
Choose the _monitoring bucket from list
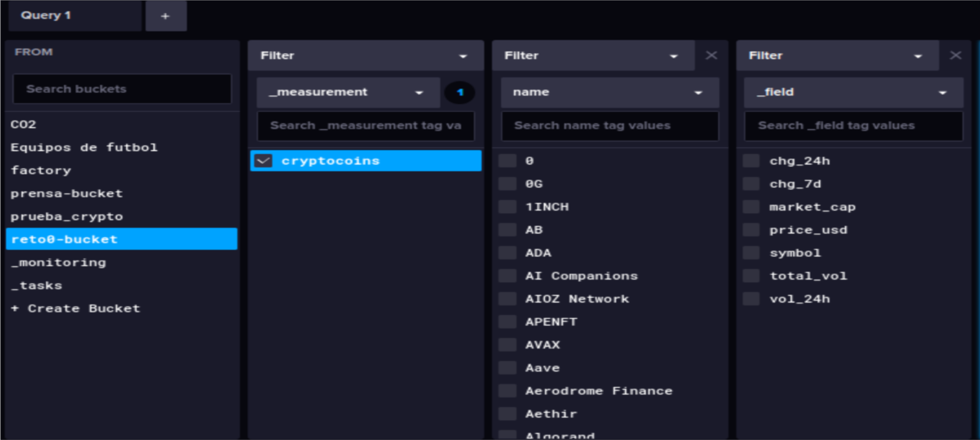[59, 262]
